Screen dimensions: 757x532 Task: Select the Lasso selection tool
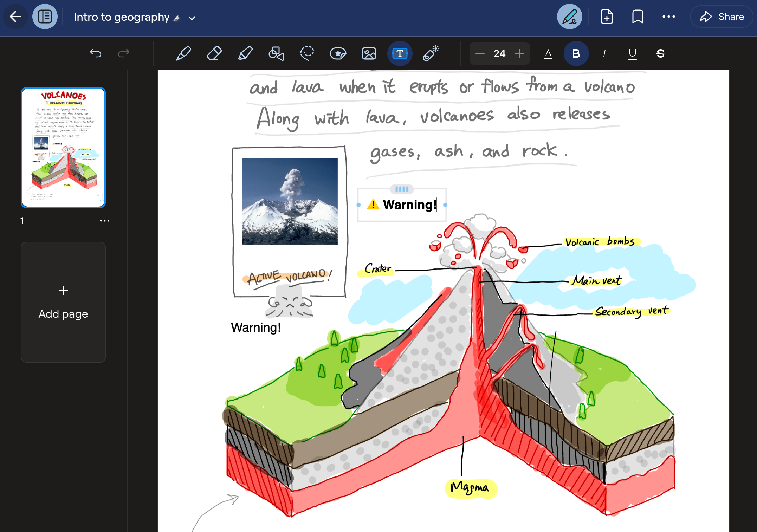308,53
